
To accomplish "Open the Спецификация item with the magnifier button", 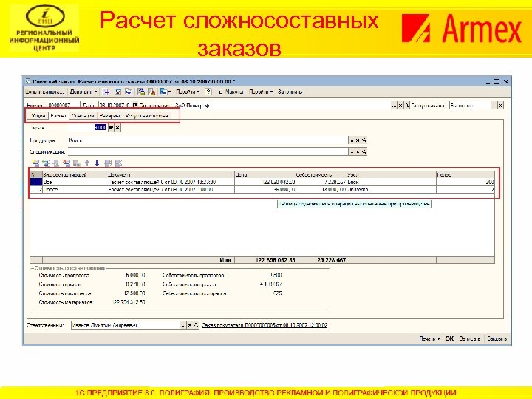I will tap(364, 151).
